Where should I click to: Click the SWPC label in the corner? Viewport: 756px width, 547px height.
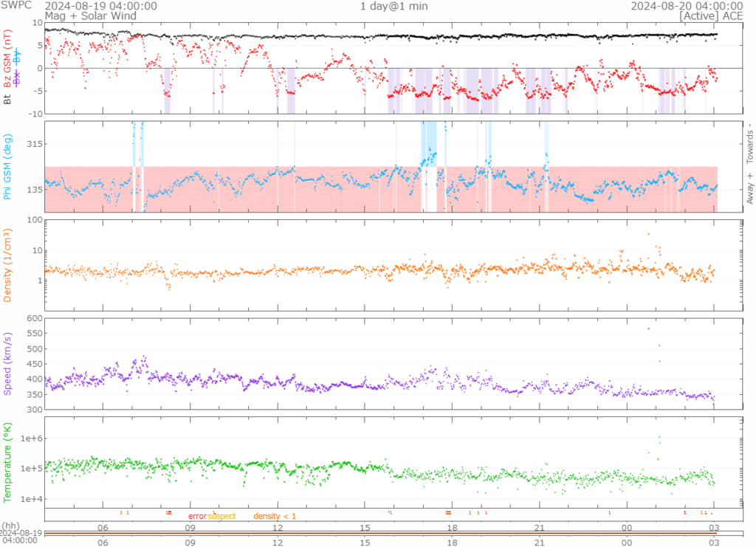click(16, 6)
